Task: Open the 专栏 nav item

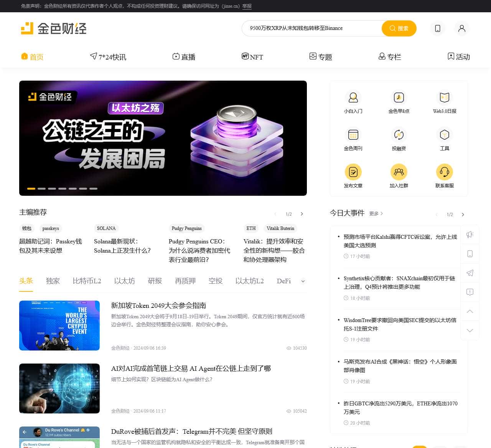Action: pos(390,57)
